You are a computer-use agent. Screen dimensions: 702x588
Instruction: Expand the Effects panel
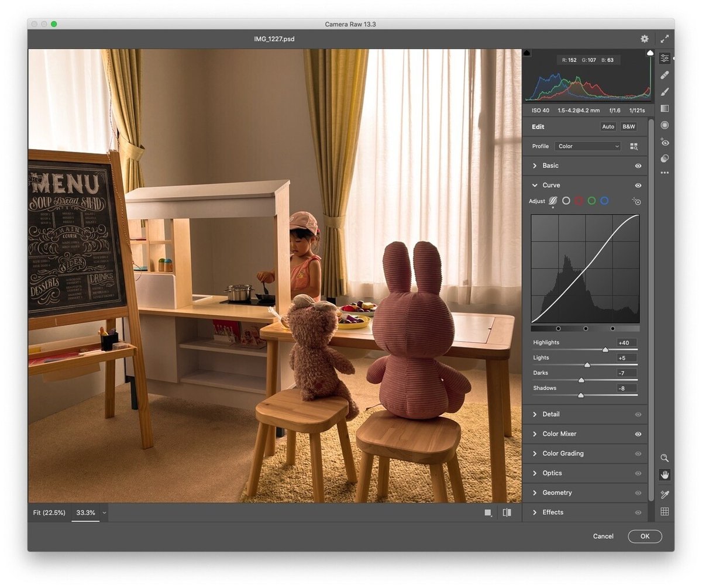click(534, 512)
